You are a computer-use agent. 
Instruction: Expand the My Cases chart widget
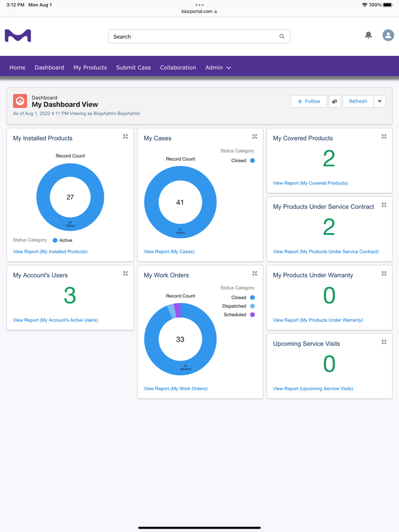tap(255, 136)
